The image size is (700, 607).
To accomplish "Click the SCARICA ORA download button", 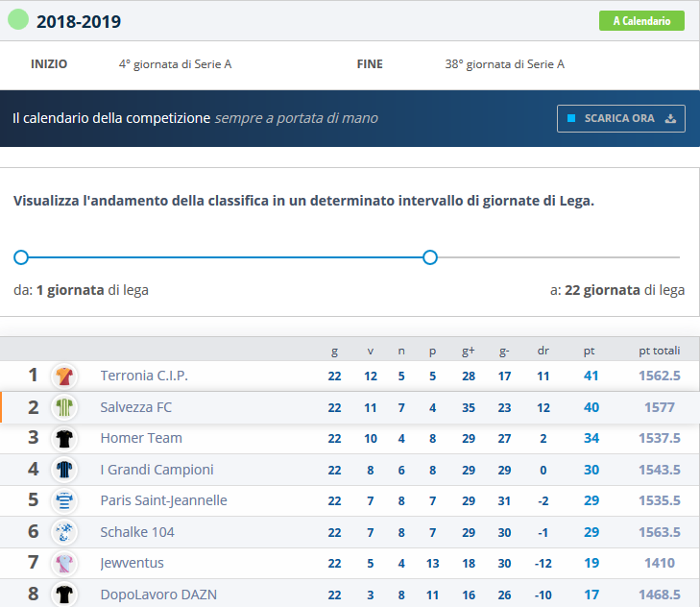I will 621,118.
